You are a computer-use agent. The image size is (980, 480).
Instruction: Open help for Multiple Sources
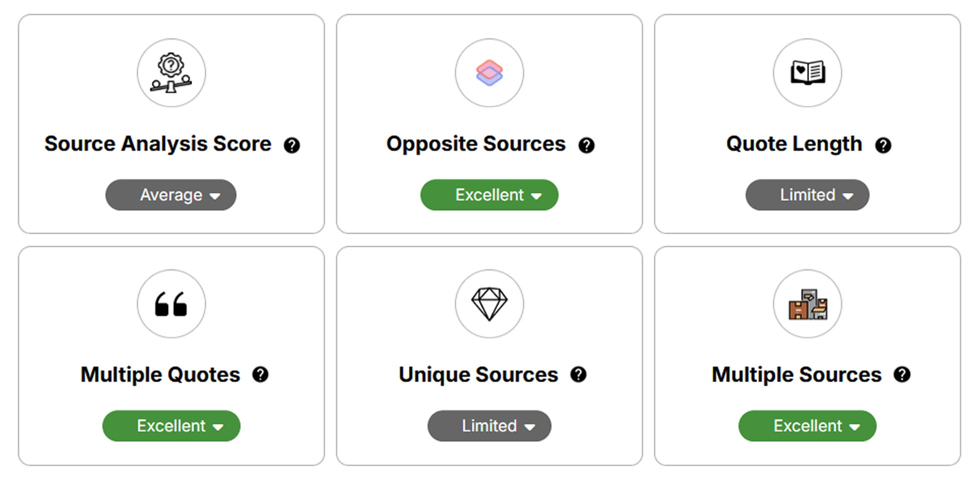coord(902,375)
